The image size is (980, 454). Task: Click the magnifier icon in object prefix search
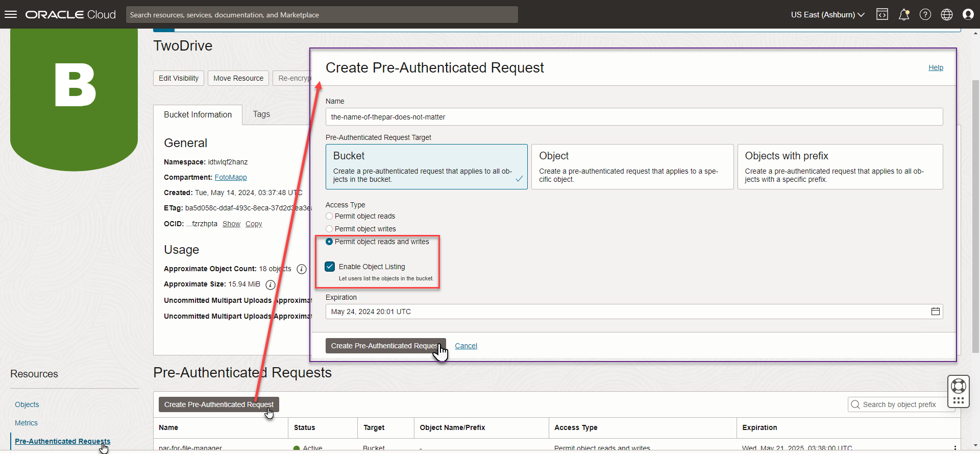pos(855,404)
